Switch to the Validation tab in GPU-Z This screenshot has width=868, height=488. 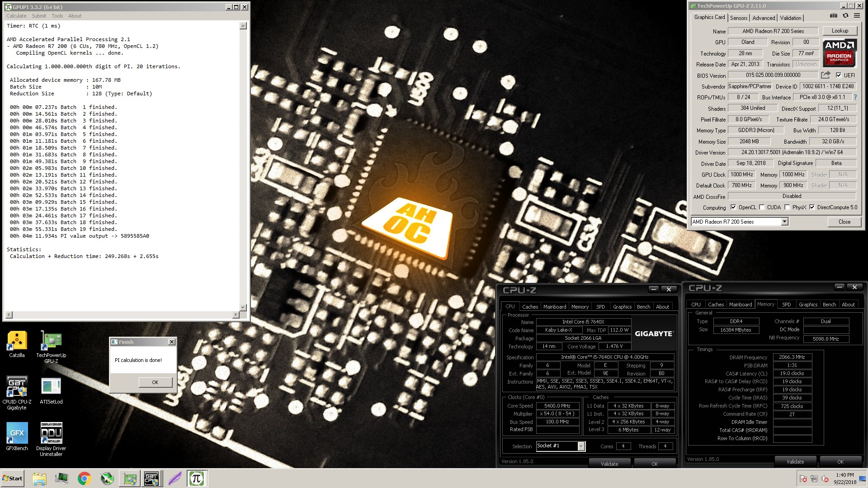coord(791,18)
